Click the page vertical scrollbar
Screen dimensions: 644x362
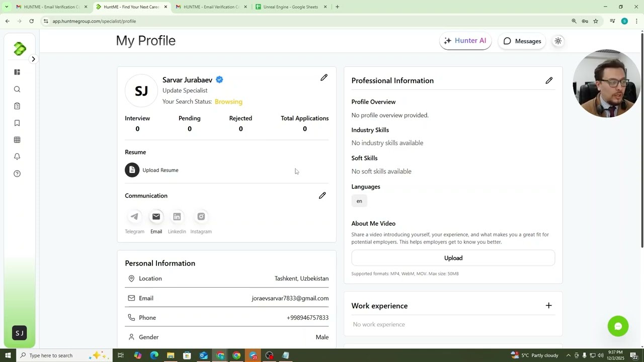[x=641, y=140]
